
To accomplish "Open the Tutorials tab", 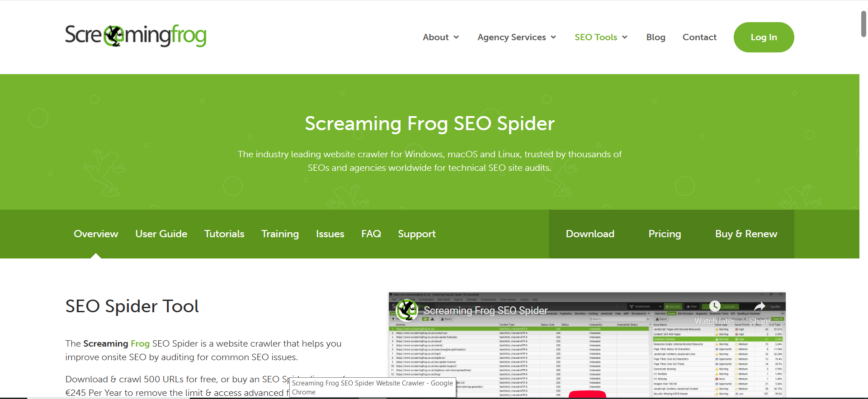I will [224, 234].
